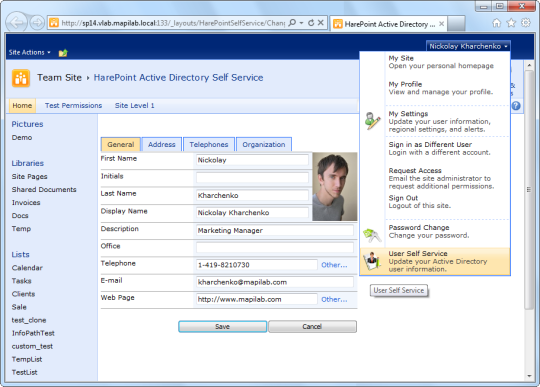Click the Navigate Up folder icon

click(x=63, y=53)
